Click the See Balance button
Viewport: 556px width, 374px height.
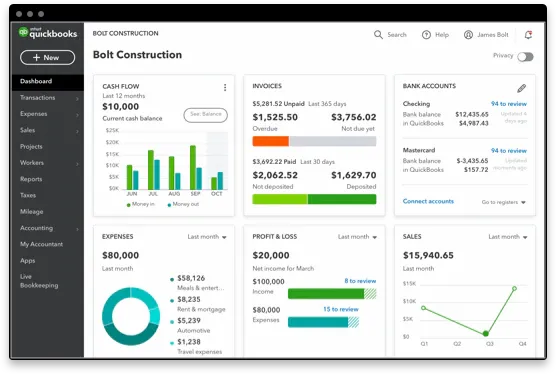206,115
